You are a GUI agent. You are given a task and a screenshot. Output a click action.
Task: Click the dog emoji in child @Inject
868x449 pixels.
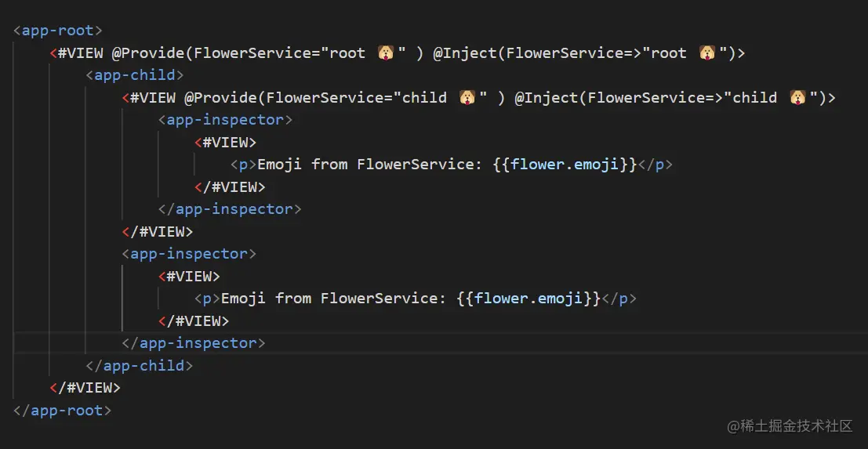(x=797, y=98)
